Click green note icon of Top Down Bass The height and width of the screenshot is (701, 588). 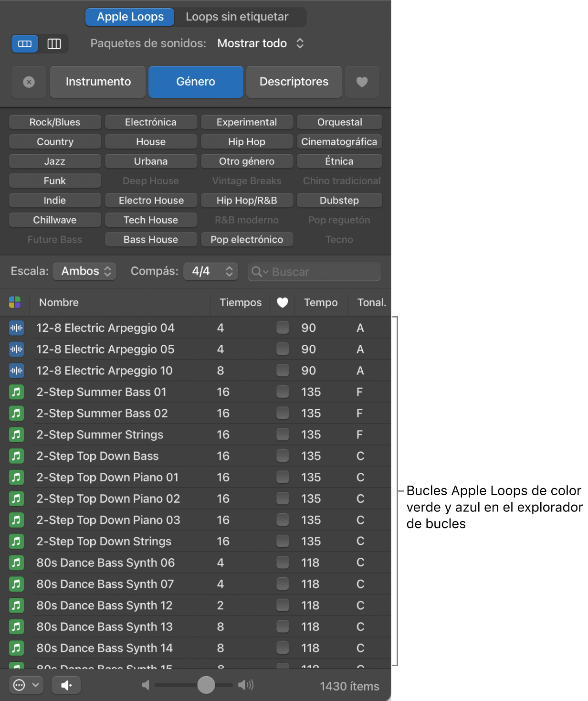click(17, 456)
